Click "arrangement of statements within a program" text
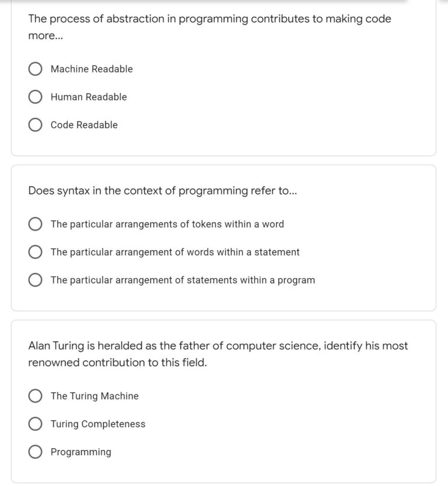Screen dimensions: 448x486 point(183,280)
